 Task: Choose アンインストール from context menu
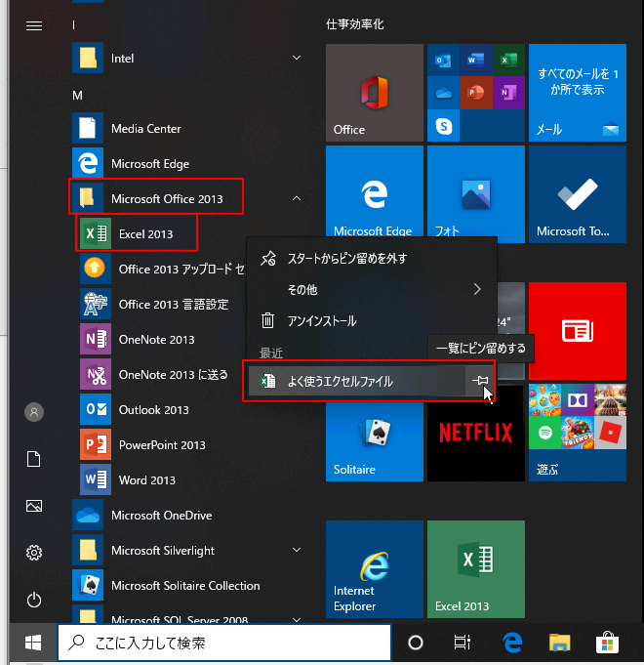coord(372,320)
